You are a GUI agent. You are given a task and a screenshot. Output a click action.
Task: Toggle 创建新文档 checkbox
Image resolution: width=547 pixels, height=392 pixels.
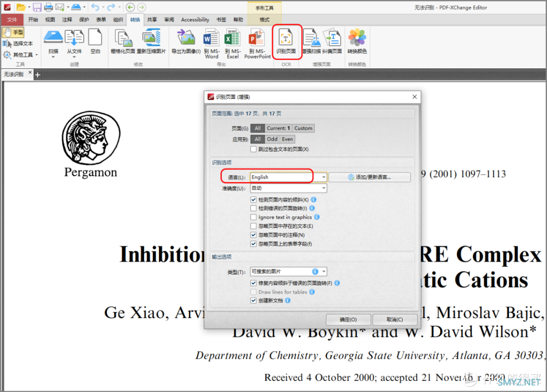(x=254, y=301)
